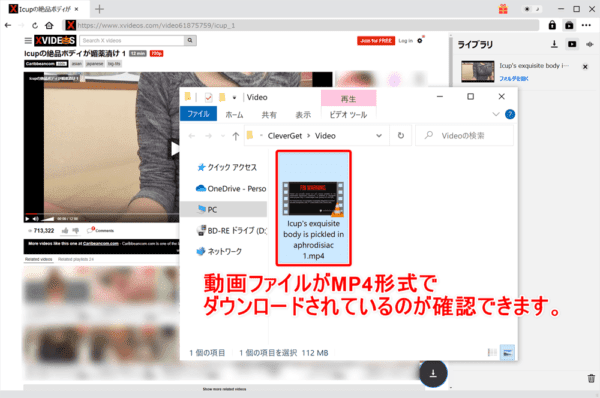Screen dimensions: 600x398
Task: Click new folder icon in quick access toolbar
Action: [x=222, y=97]
